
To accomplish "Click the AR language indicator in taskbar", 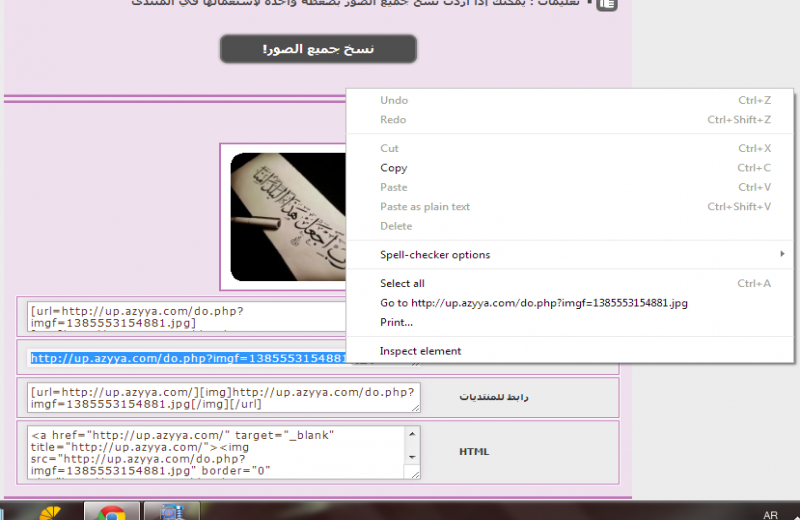I will (770, 514).
